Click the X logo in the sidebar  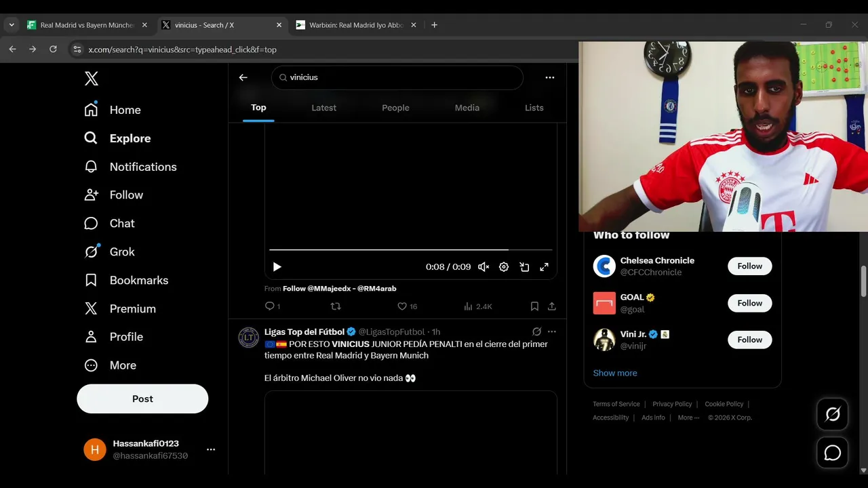click(x=92, y=79)
